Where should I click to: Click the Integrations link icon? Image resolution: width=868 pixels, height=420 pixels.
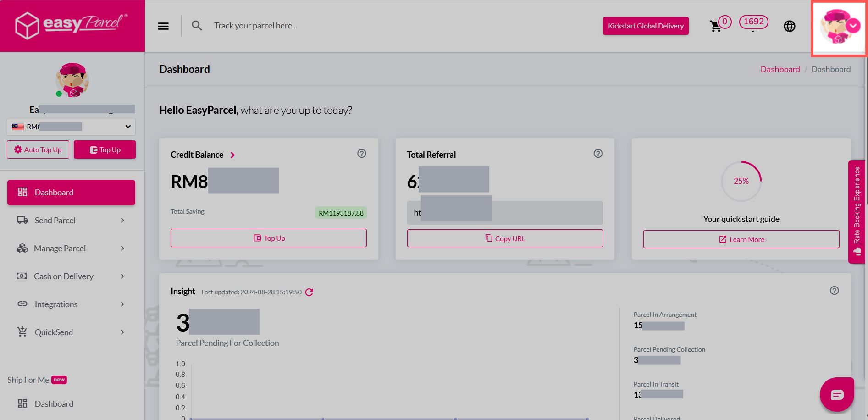(22, 304)
